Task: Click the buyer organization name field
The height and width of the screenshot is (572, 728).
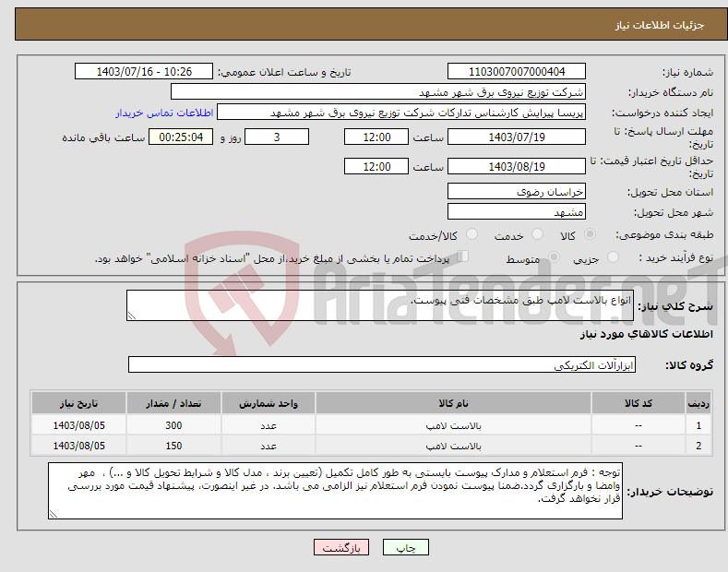Action: click(x=378, y=92)
